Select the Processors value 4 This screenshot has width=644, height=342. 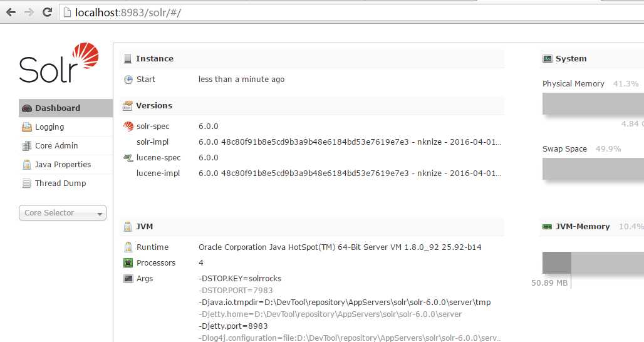pyautogui.click(x=201, y=262)
